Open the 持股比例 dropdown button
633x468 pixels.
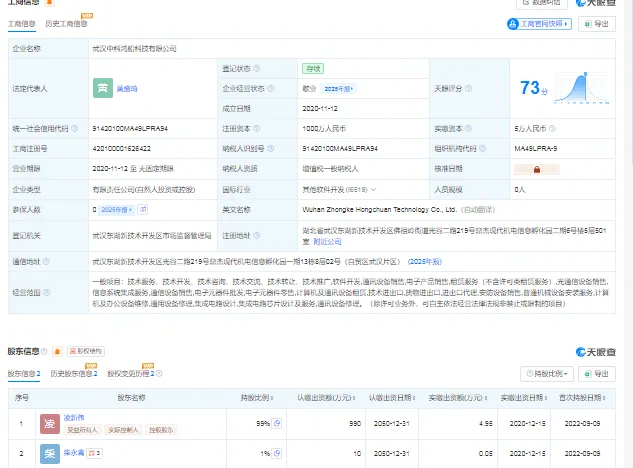pyautogui.click(x=547, y=374)
